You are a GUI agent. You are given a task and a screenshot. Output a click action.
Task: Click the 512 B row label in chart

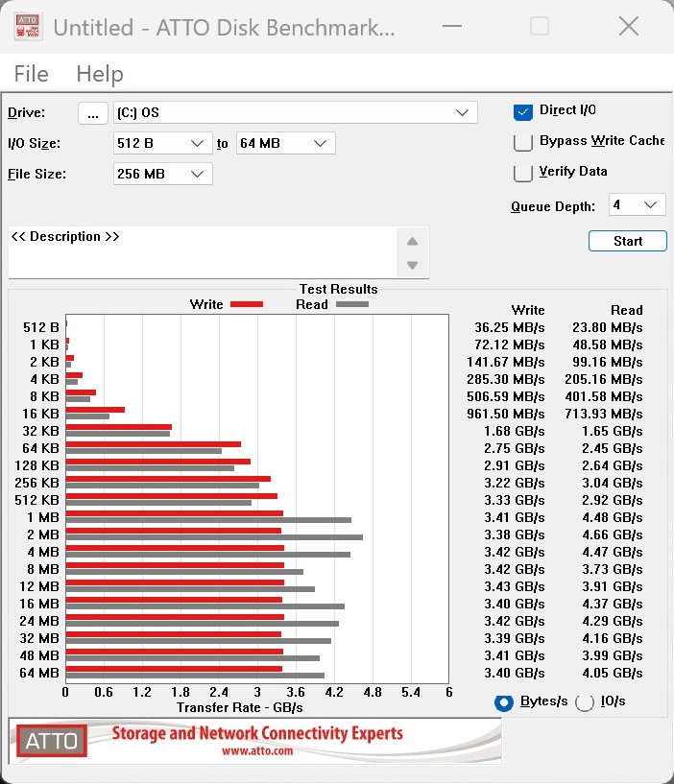(x=41, y=327)
